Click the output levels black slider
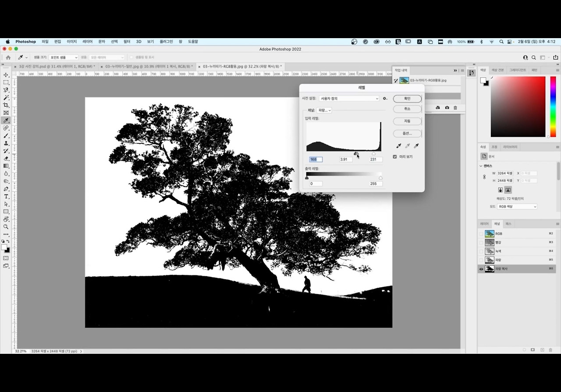The height and width of the screenshot is (392, 561). coord(306,178)
